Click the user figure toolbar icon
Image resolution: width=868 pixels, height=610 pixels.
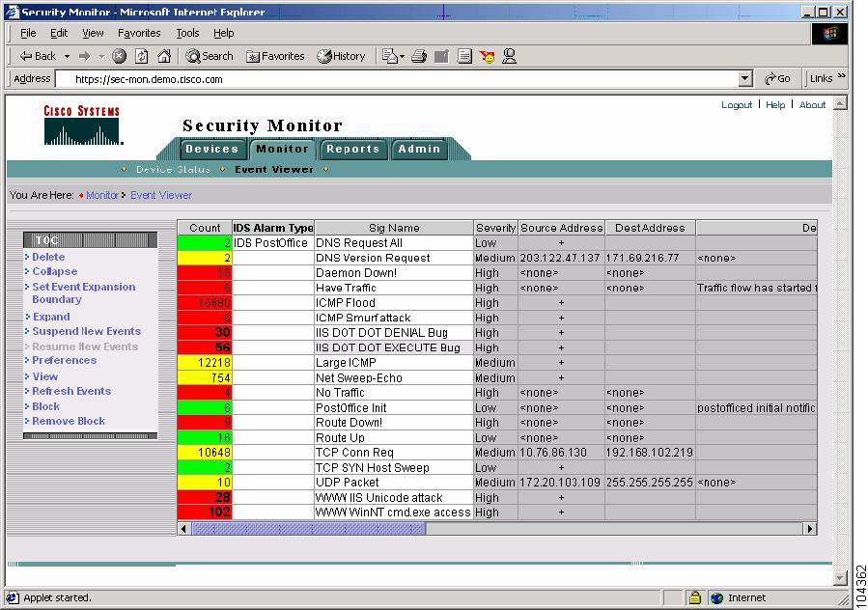tap(509, 56)
